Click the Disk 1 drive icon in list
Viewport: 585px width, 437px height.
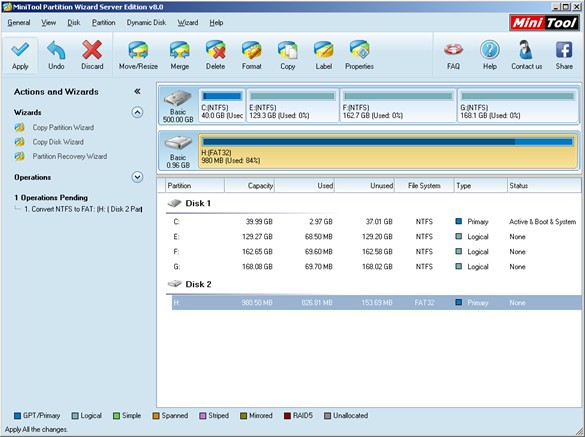[174, 203]
